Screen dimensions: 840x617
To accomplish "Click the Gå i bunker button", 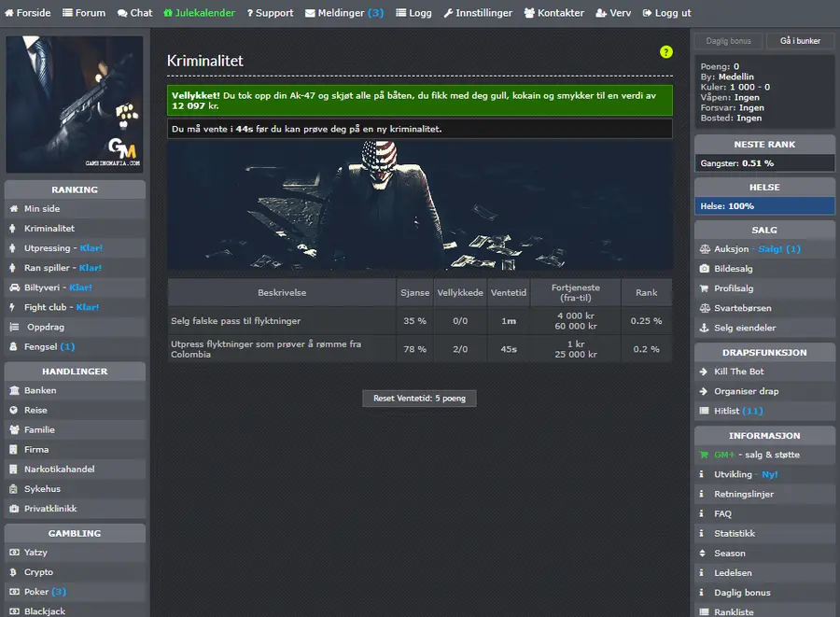I will 800,41.
